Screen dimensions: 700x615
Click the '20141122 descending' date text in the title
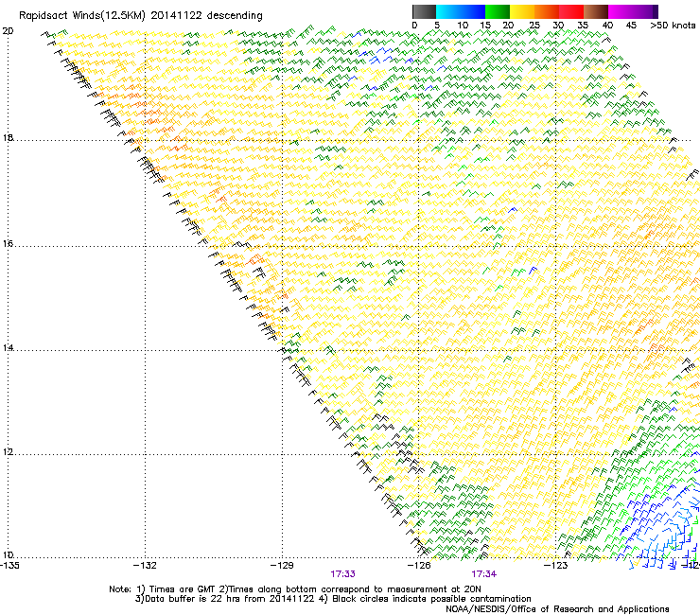click(x=207, y=16)
